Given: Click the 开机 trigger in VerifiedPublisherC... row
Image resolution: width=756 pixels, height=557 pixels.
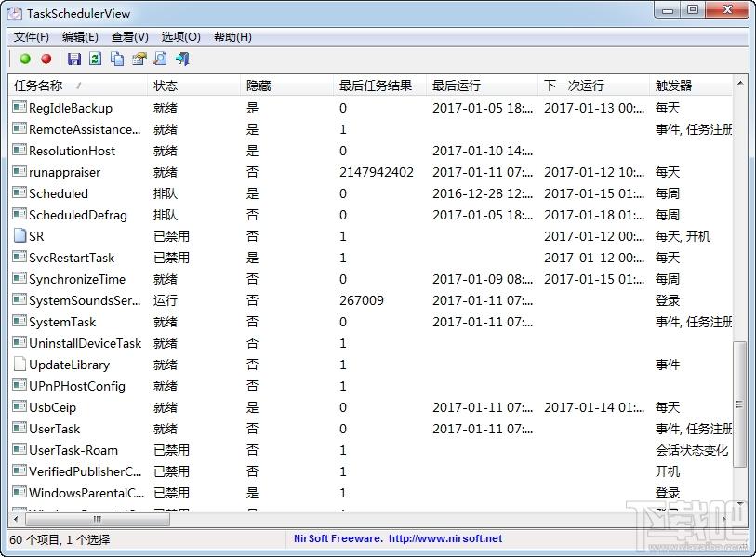Looking at the screenshot, I should [x=668, y=471].
